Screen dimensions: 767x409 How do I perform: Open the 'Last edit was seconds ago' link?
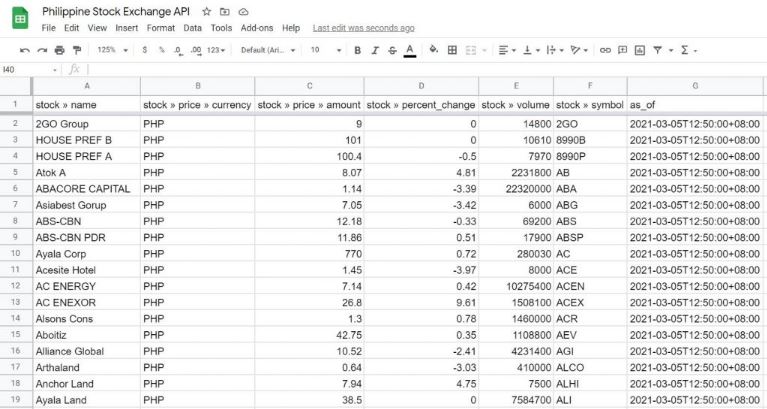[363, 28]
